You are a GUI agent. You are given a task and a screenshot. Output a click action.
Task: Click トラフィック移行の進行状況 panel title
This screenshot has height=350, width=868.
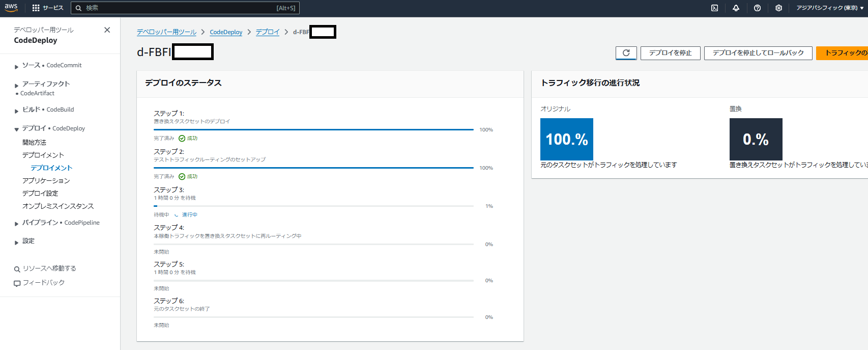point(590,83)
